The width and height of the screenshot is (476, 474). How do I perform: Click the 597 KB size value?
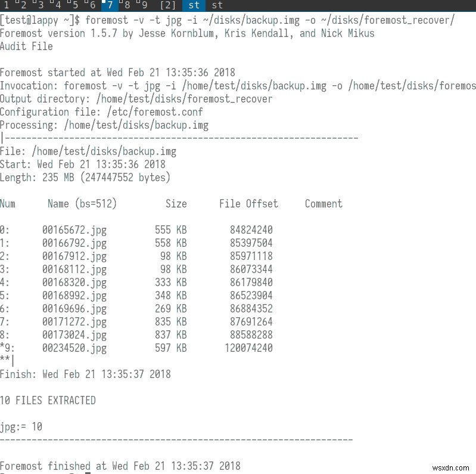[171, 348]
